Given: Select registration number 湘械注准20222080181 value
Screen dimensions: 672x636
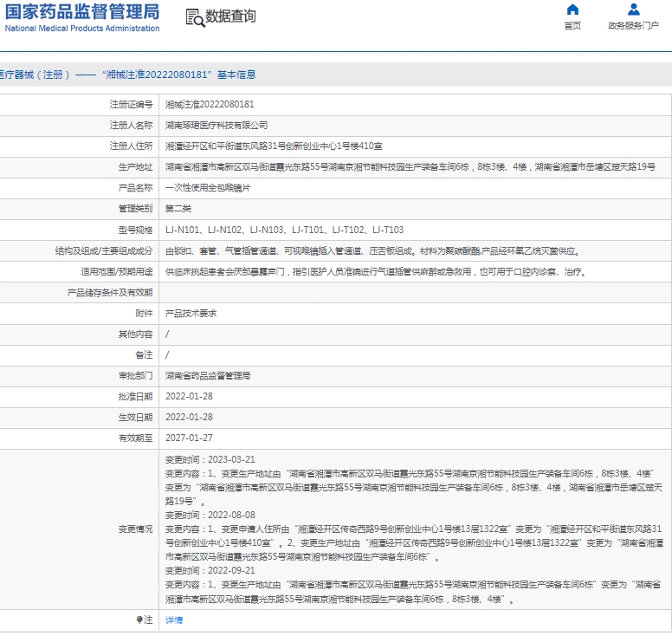Looking at the screenshot, I should [210, 104].
